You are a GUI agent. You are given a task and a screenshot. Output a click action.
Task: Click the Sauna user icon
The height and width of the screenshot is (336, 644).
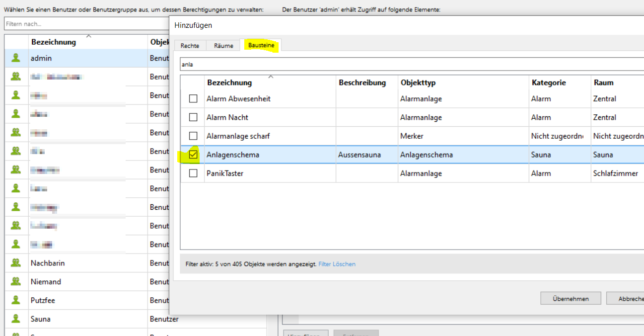coord(16,319)
